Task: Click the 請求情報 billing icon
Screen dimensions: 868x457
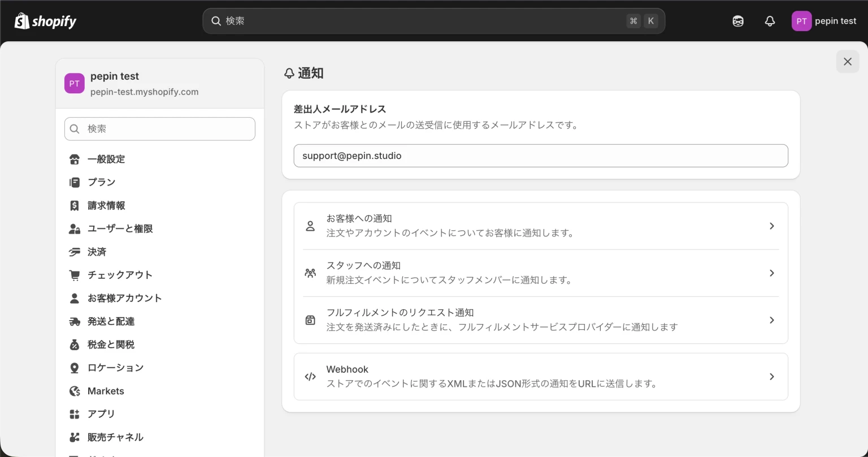Action: coord(75,205)
